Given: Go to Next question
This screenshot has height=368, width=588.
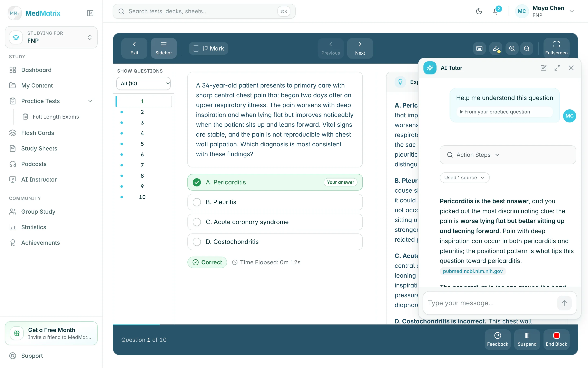Looking at the screenshot, I should (360, 48).
